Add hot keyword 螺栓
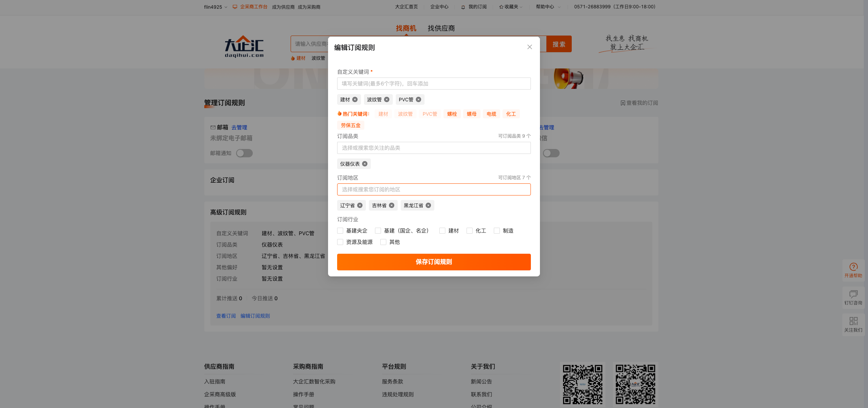 pyautogui.click(x=452, y=114)
